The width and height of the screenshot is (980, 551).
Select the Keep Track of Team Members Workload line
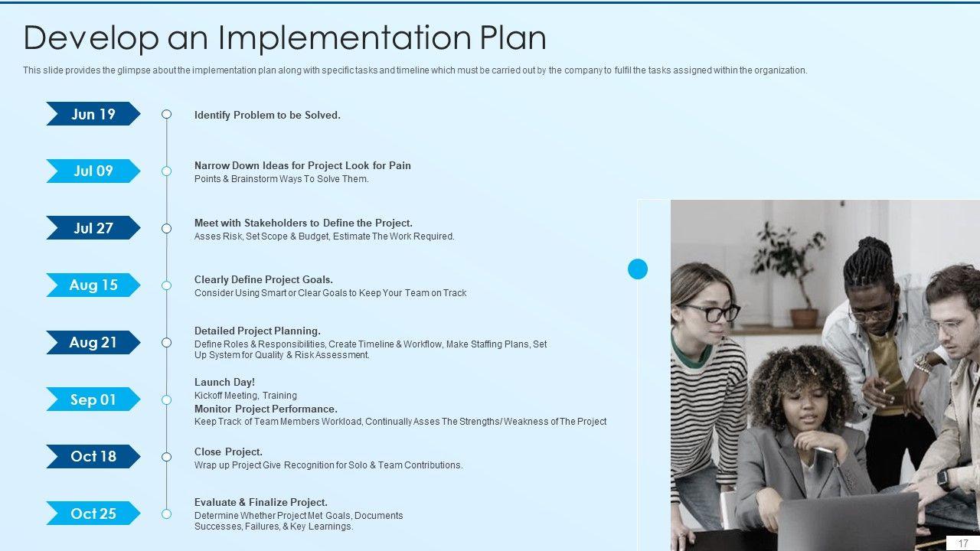tap(400, 422)
